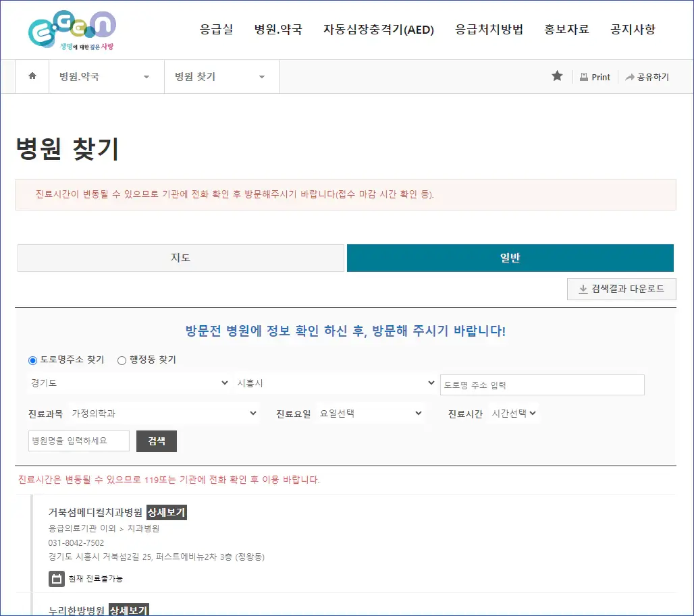Viewport: 694px width, 616px height.
Task: Click the hospital name input field
Action: tap(78, 441)
